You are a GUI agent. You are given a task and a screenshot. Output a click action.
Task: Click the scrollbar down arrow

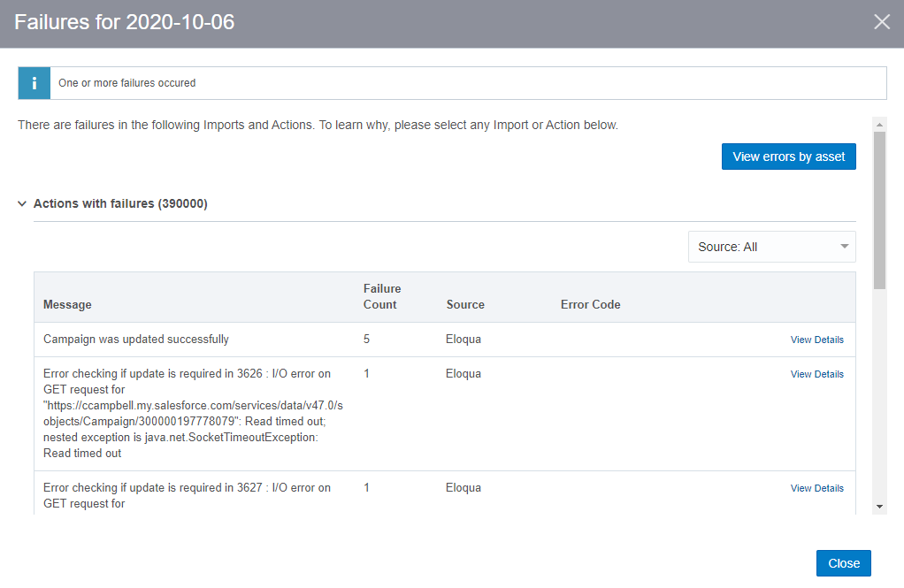coord(879,506)
